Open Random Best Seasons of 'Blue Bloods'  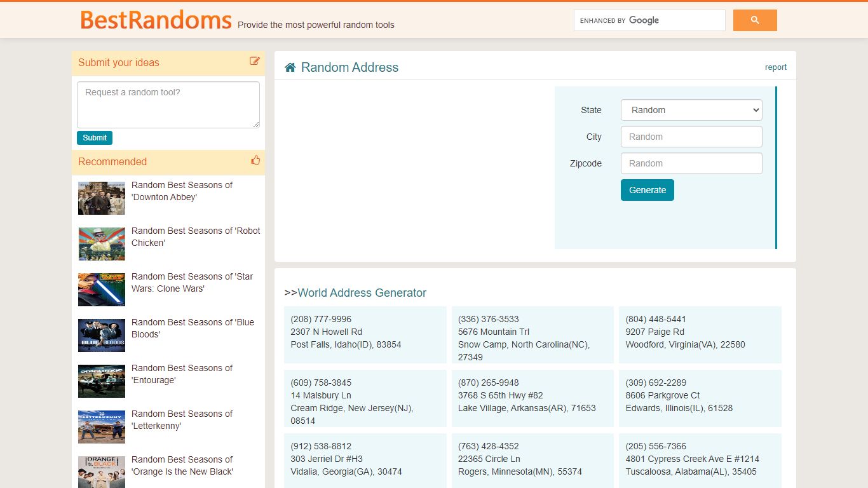[x=193, y=329]
